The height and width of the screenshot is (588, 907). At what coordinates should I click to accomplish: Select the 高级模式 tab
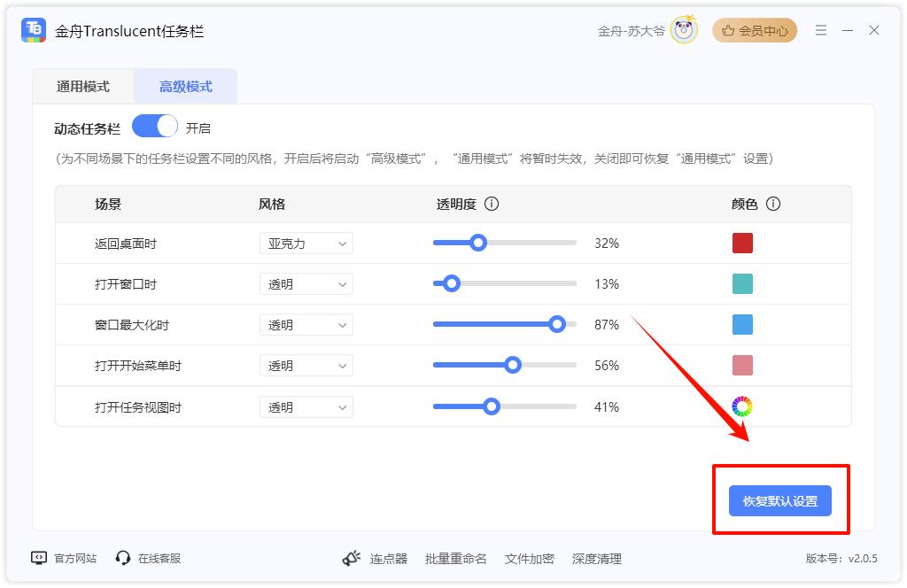[186, 86]
